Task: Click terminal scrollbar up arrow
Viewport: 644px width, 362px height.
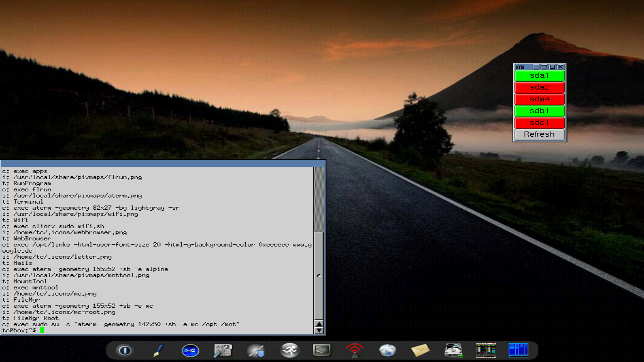Action: pyautogui.click(x=319, y=324)
